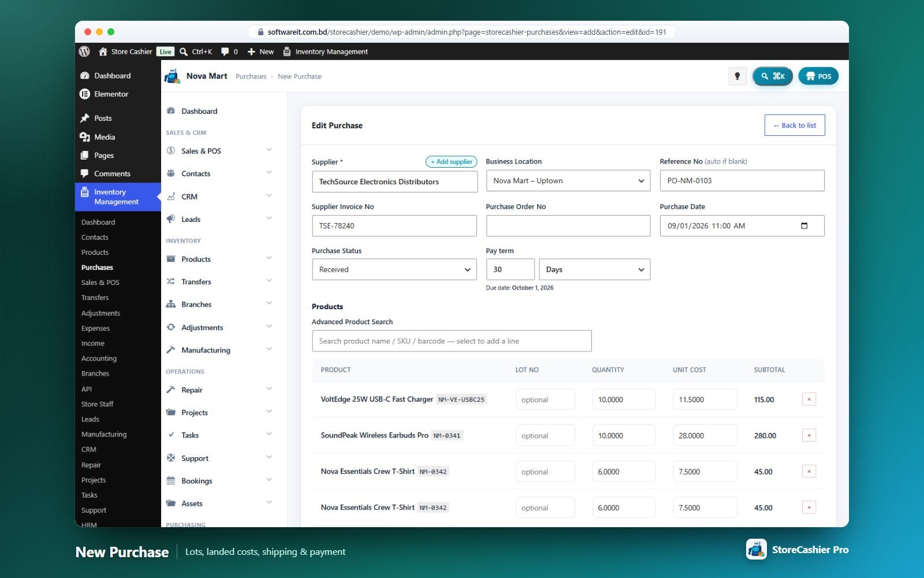Image resolution: width=924 pixels, height=578 pixels.
Task: Open the search shortcut button
Action: click(x=773, y=76)
